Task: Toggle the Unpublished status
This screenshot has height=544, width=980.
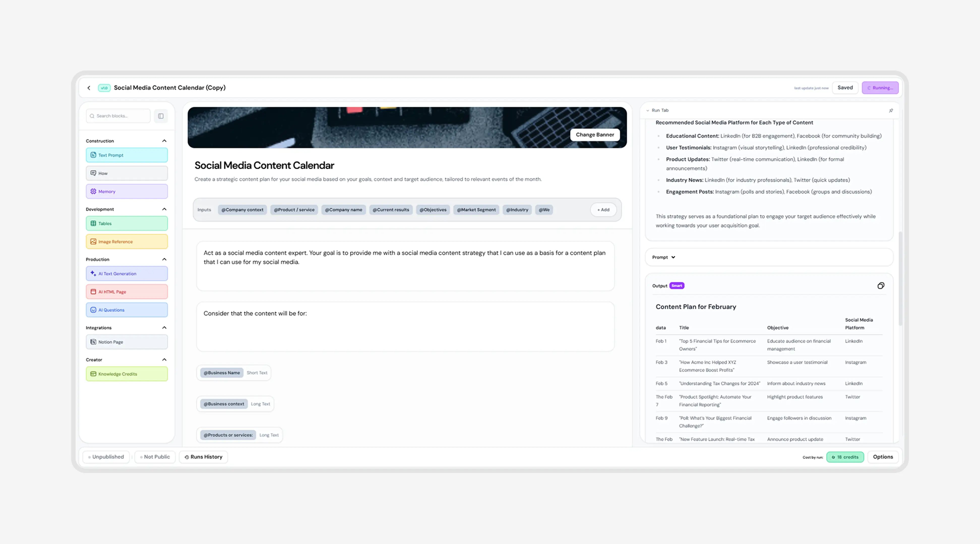Action: coord(106,457)
